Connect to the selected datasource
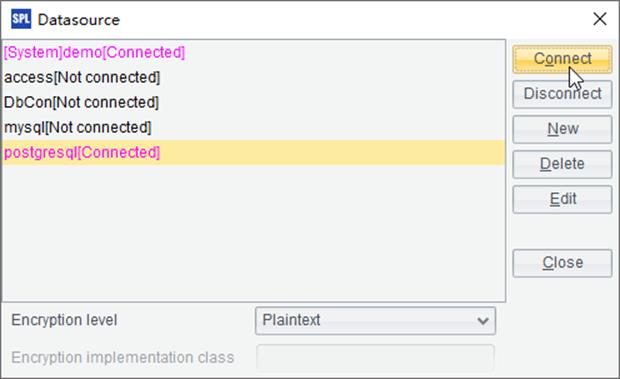 pyautogui.click(x=562, y=59)
